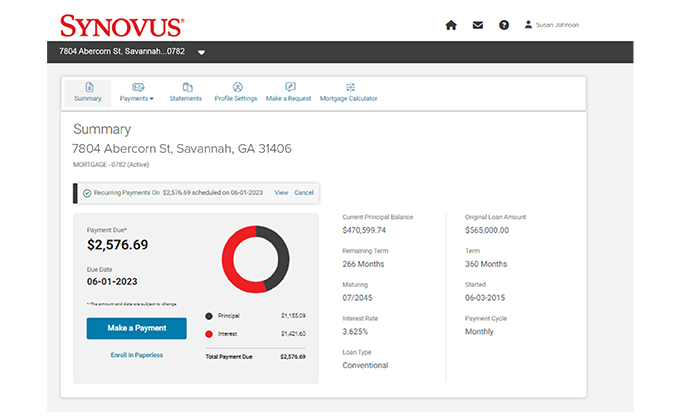Click the Summary document icon
Viewport: 680px width, 420px height.
[88, 88]
